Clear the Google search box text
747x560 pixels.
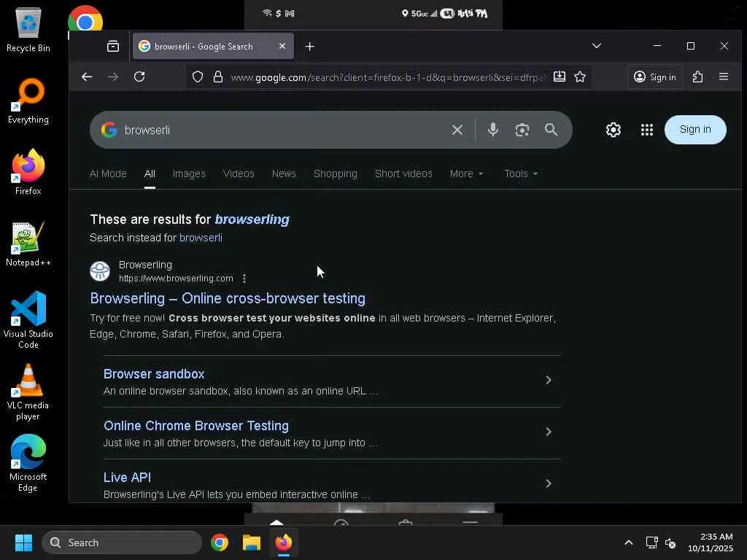click(x=457, y=130)
